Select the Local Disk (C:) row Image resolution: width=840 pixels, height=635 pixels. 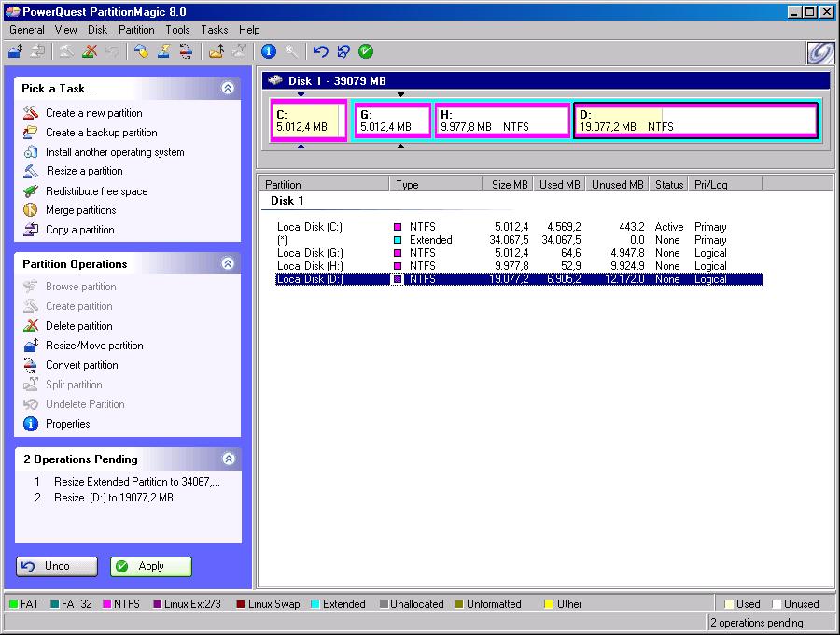519,227
